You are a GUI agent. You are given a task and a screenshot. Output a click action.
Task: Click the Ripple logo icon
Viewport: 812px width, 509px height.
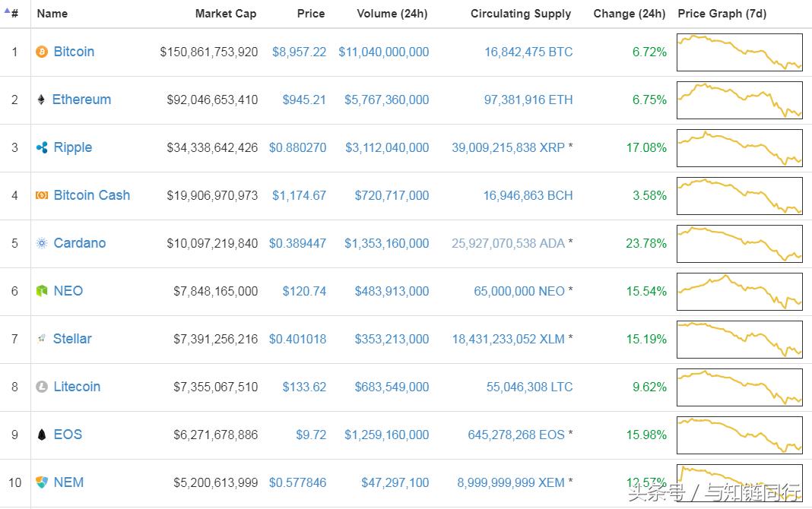(41, 147)
